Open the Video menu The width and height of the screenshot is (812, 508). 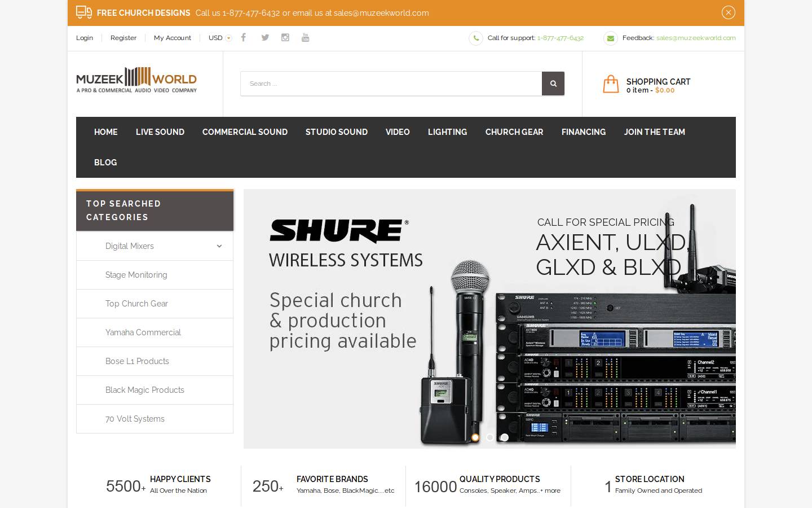(398, 132)
